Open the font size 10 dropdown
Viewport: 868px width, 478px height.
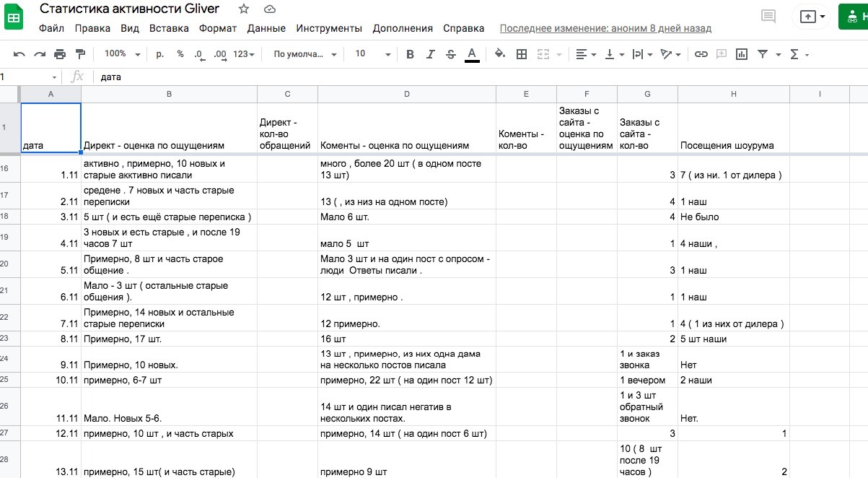point(373,54)
